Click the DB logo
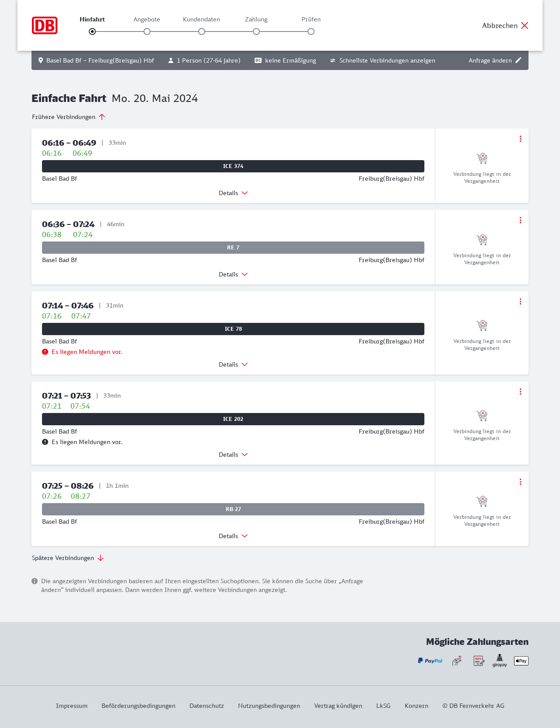Viewport: 560px width, 728px height. coord(45,25)
